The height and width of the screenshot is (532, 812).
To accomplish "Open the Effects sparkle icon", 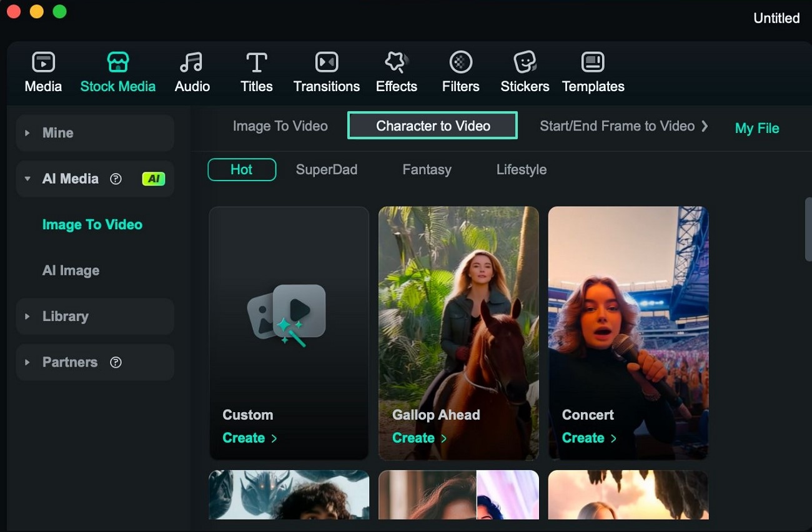I will (x=396, y=62).
